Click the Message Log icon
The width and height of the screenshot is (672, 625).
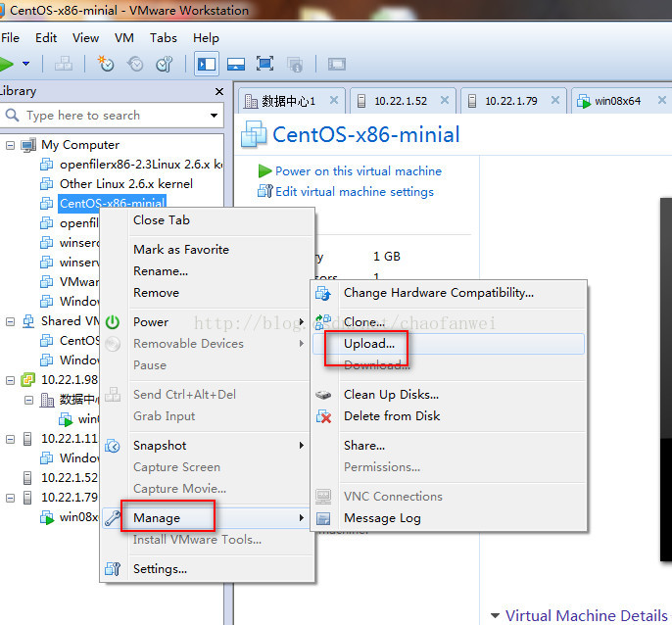pos(323,518)
